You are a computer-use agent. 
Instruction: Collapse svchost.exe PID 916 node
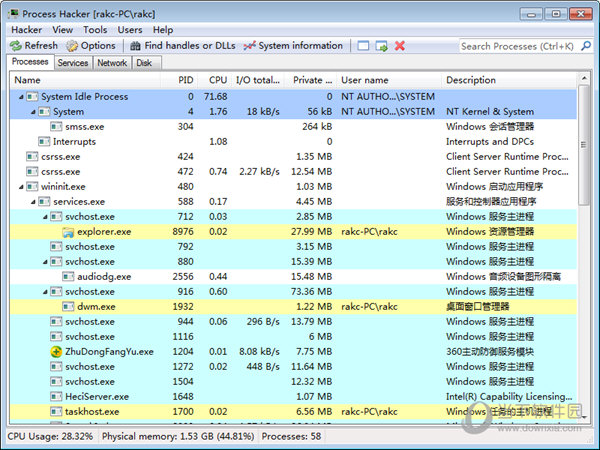click(x=45, y=292)
